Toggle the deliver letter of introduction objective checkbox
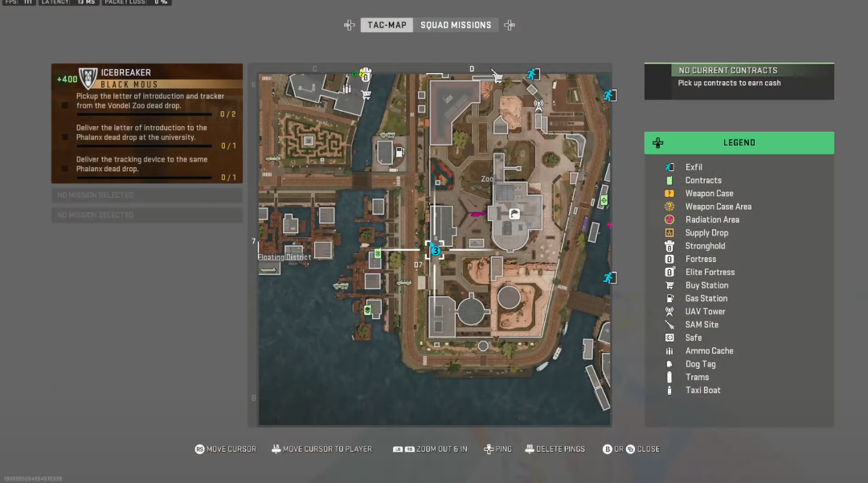The width and height of the screenshot is (868, 483). pos(65,137)
